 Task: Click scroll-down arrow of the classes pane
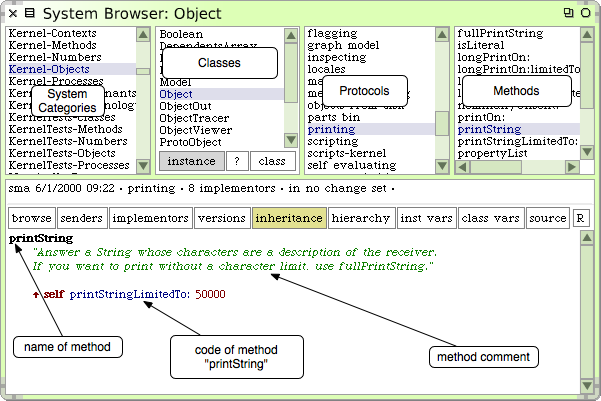pyautogui.click(x=291, y=140)
